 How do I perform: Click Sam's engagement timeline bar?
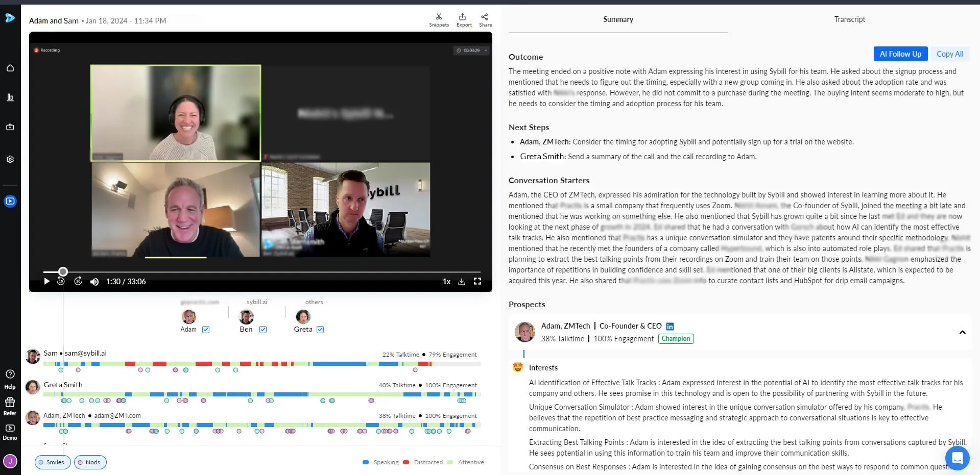pyautogui.click(x=262, y=364)
